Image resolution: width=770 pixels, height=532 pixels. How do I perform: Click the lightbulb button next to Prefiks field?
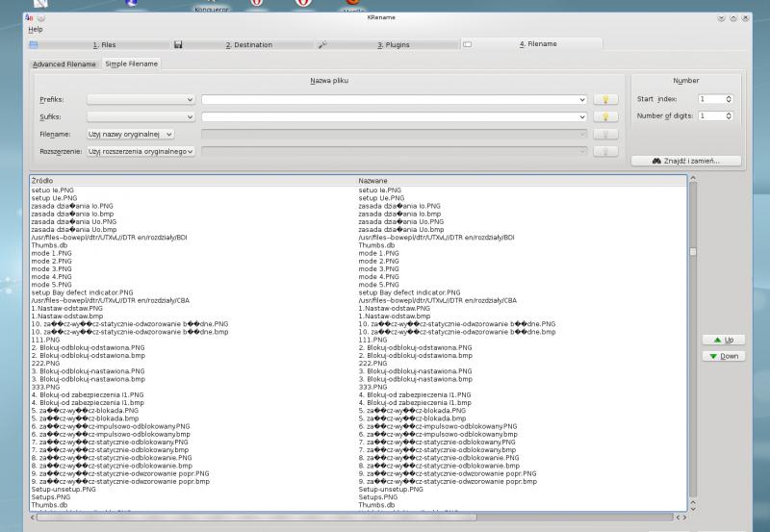604,99
